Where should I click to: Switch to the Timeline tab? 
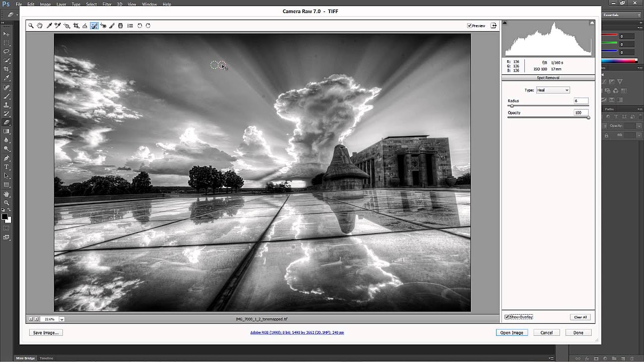[x=46, y=358]
